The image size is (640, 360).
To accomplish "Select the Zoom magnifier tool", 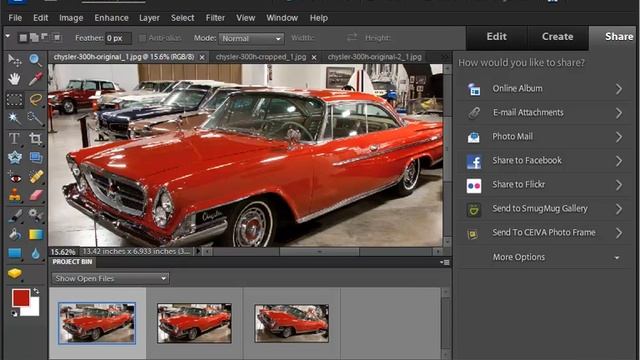I will 35,60.
